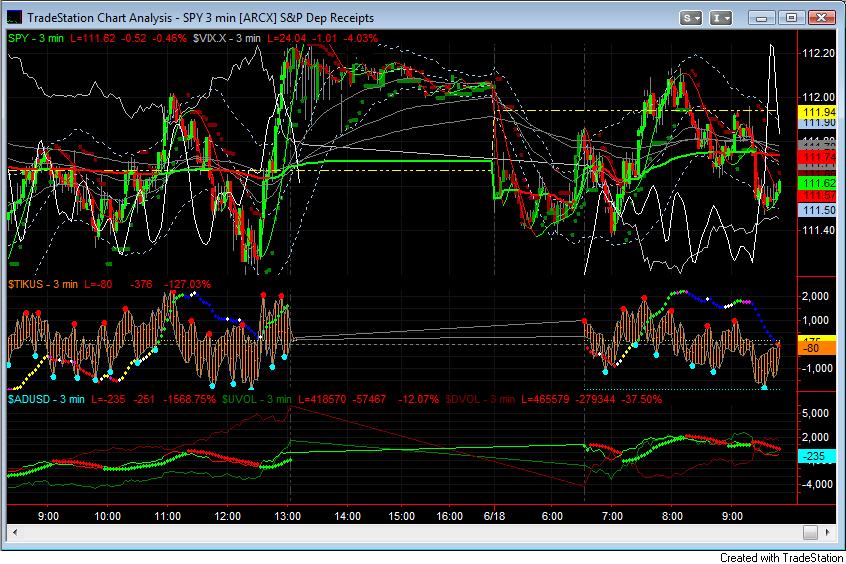Image resolution: width=846 pixels, height=564 pixels.
Task: Select the '$VIX.X - 3 min' label
Action: pos(227,38)
